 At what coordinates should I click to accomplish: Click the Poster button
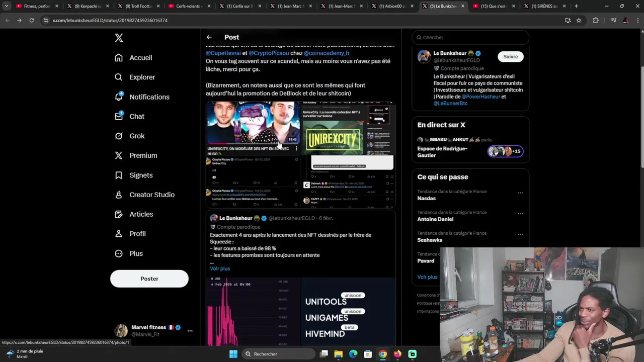(x=149, y=279)
